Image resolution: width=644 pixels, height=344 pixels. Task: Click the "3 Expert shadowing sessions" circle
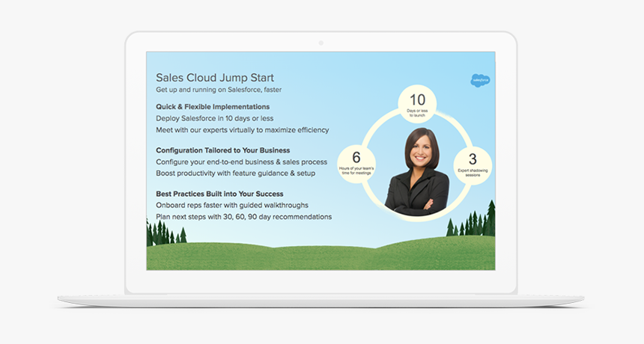[473, 165]
